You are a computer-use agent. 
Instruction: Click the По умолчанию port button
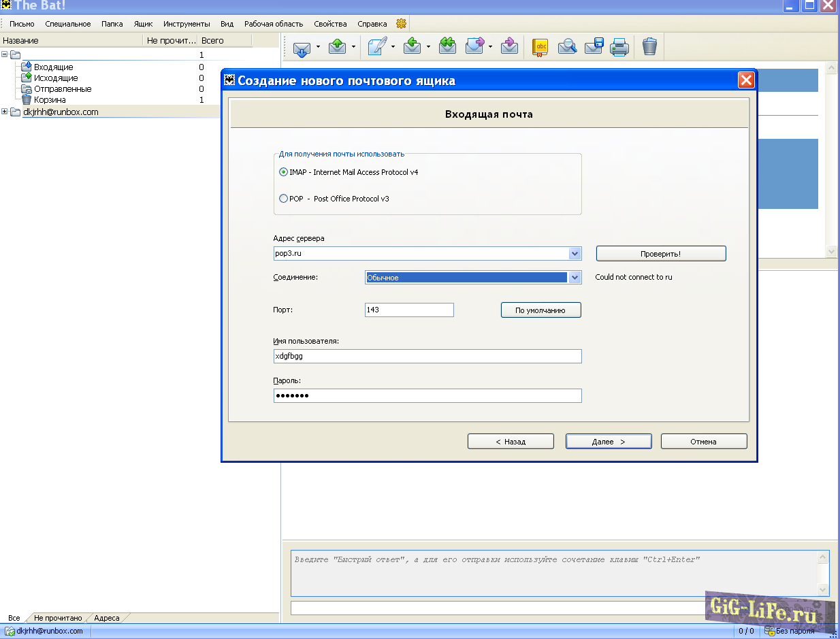tap(540, 310)
